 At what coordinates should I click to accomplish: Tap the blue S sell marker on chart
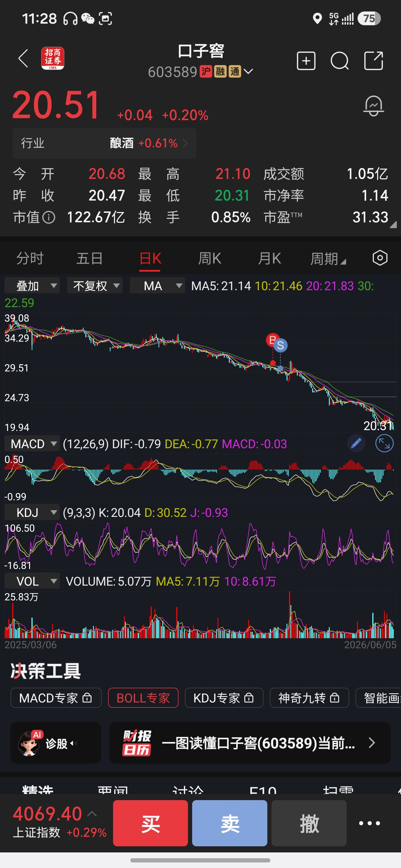click(x=280, y=345)
